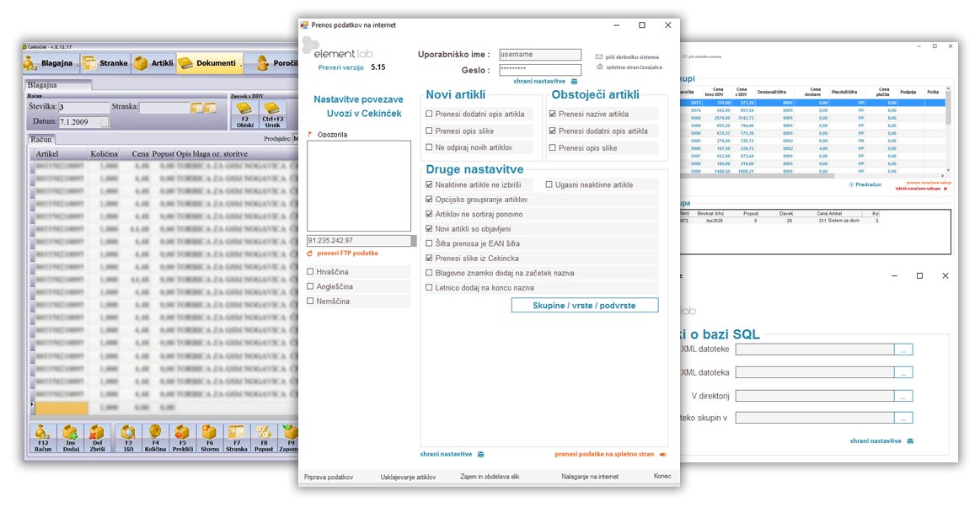Click arrow icon after prenesi podatke na spletno stran
This screenshot has width=980, height=507.
point(662,455)
